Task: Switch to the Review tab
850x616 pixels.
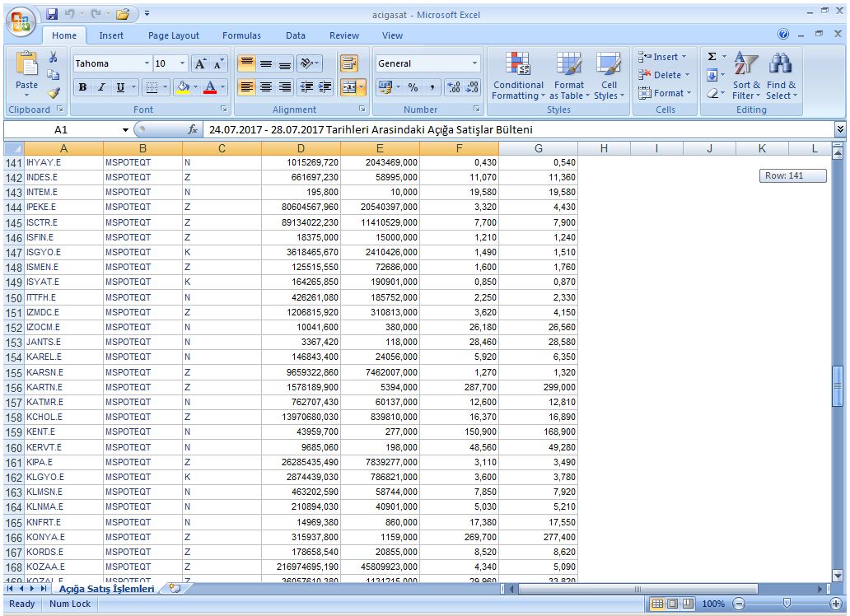Action: click(x=344, y=35)
